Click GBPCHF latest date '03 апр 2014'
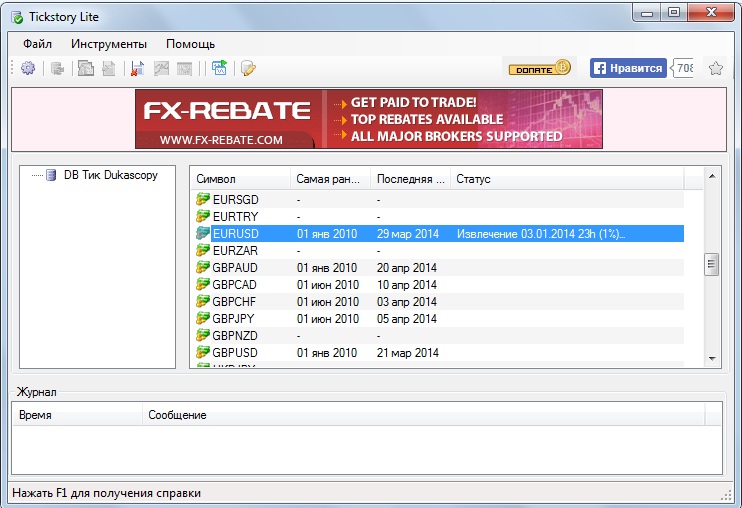This screenshot has height=508, width=742. pyautogui.click(x=406, y=302)
